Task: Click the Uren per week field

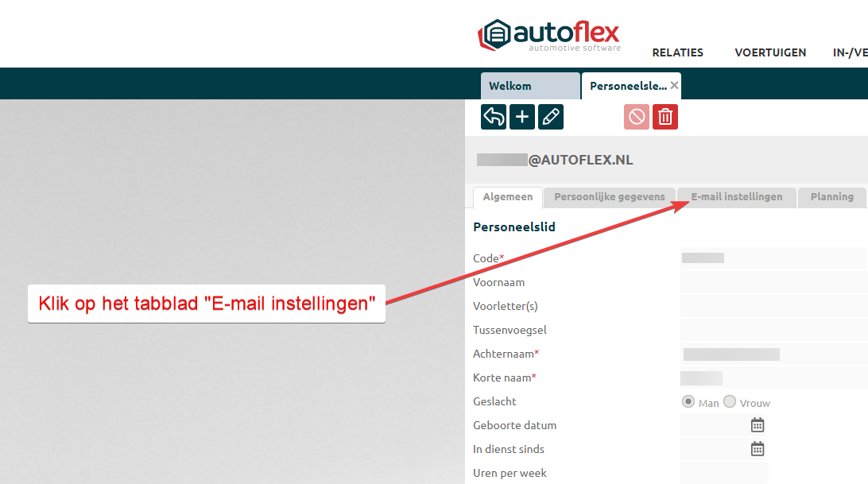Action: (x=723, y=473)
